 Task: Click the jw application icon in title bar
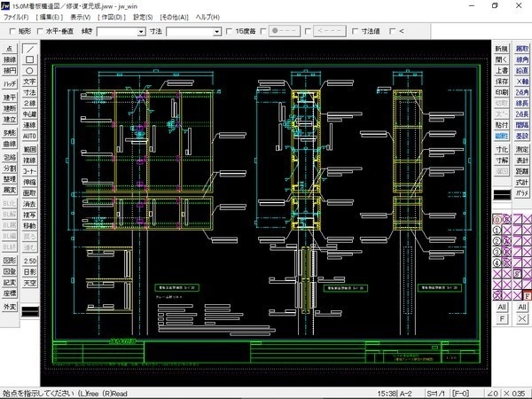[5, 6]
